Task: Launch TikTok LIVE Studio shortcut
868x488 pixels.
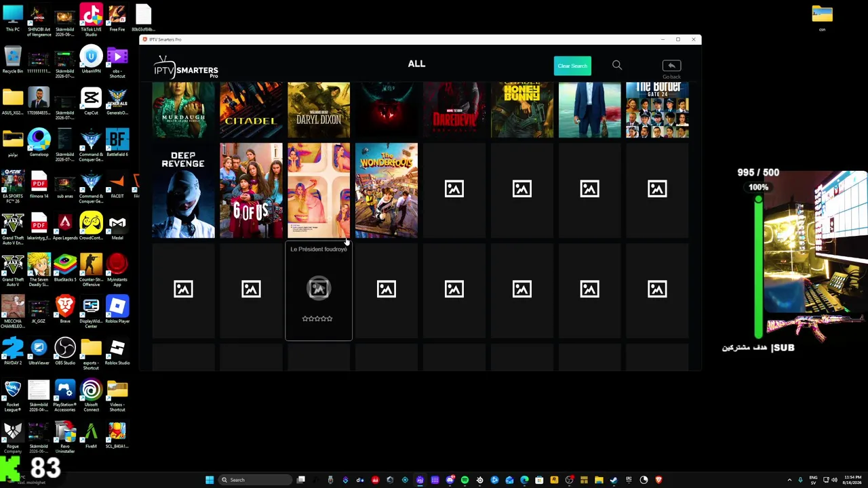Action: (91, 20)
